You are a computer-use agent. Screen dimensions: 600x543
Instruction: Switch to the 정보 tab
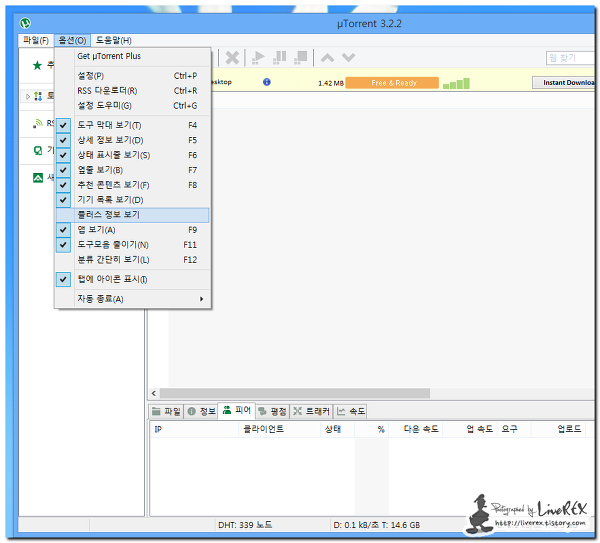tap(201, 411)
